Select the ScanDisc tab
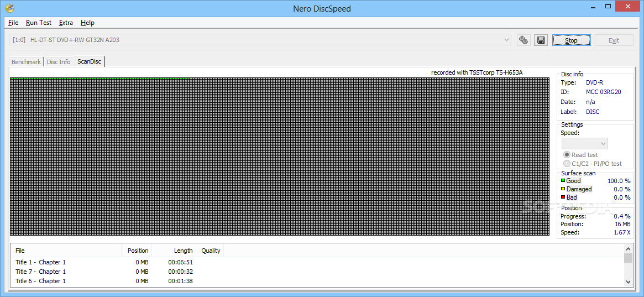The width and height of the screenshot is (644, 297). [89, 61]
